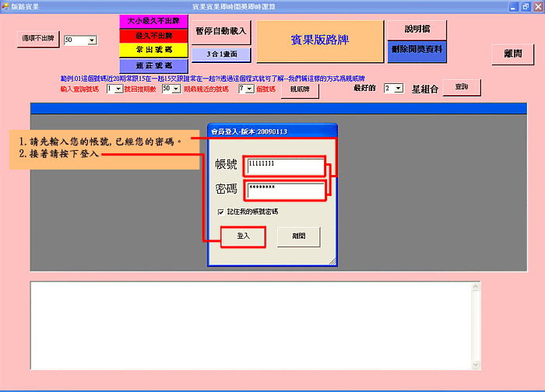Expand the 輸入查詢號碼 number dropdown
Screen dimensions: 545x392
point(118,89)
